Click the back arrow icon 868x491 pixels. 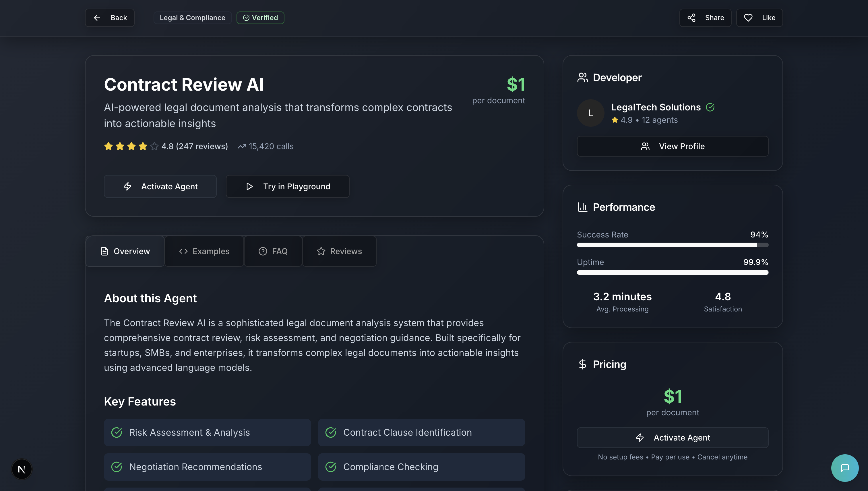pos(97,17)
